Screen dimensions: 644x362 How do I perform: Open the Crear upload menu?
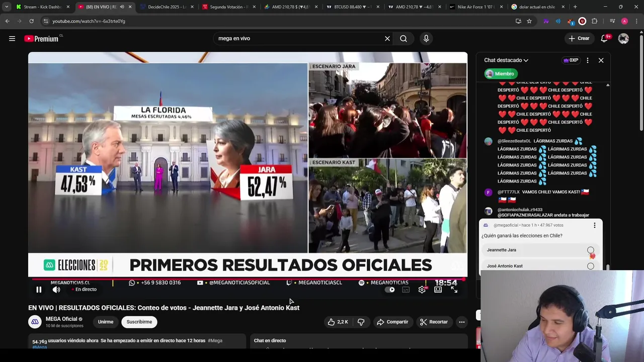click(579, 38)
